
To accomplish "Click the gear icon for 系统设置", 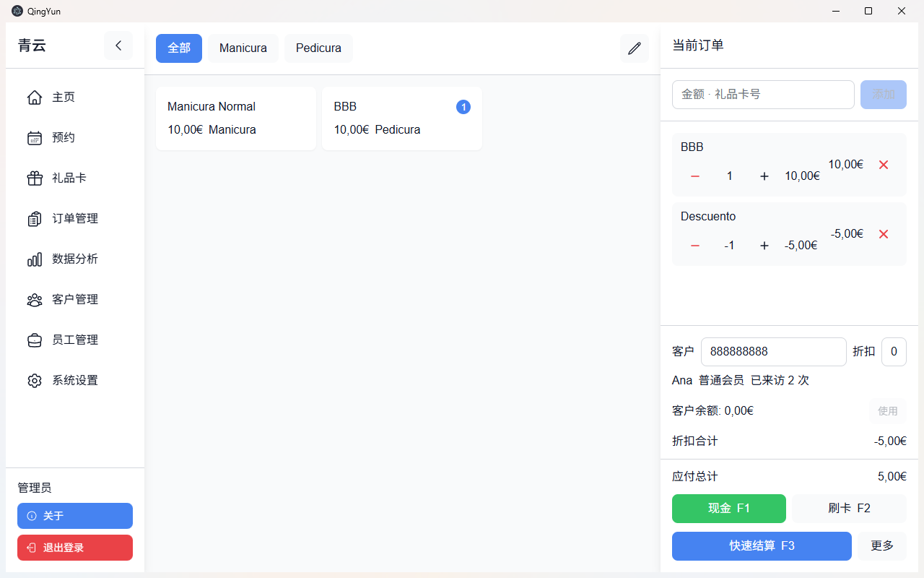I will (x=35, y=380).
